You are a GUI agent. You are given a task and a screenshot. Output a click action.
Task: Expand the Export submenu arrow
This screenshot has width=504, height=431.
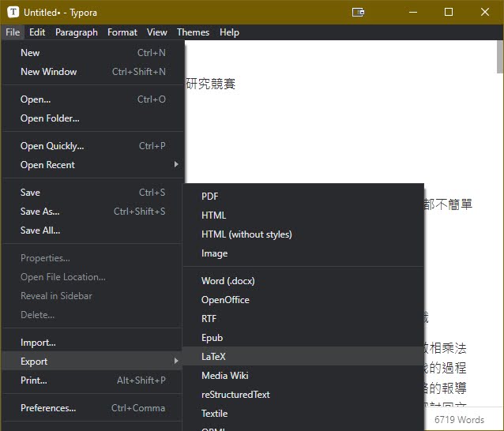(x=176, y=361)
